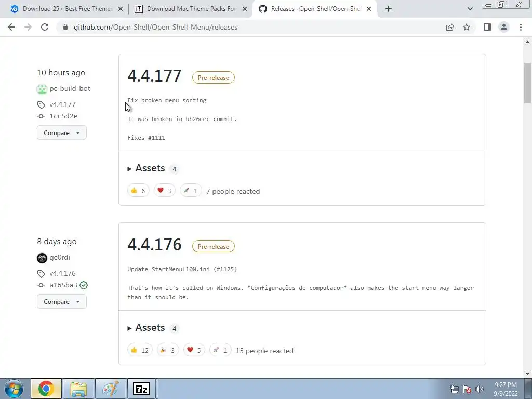Click Chrome icon in taskbar
This screenshot has height=399, width=532.
[x=46, y=389]
